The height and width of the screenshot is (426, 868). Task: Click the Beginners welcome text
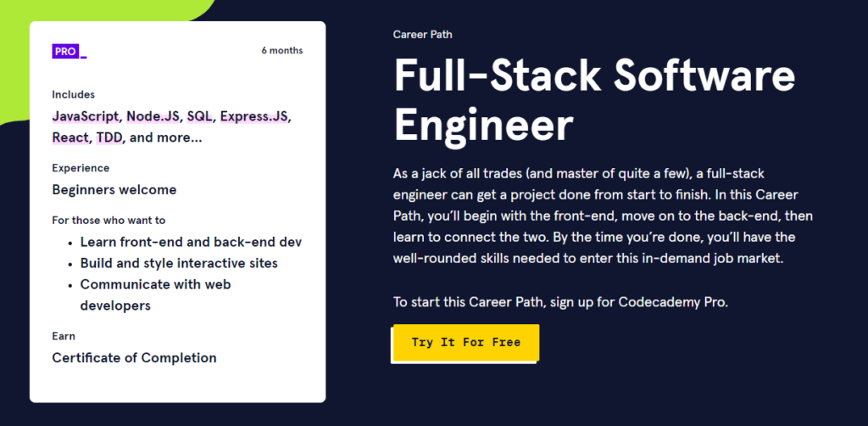pyautogui.click(x=114, y=190)
